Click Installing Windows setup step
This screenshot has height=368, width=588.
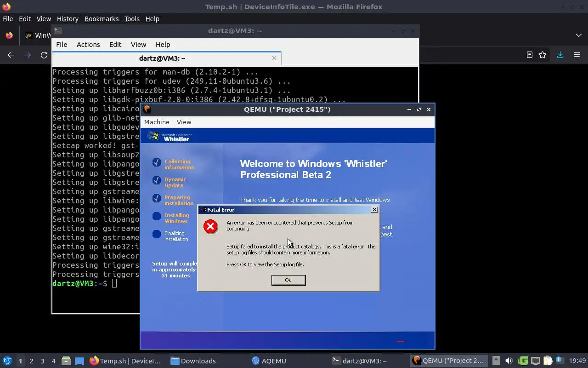(176, 218)
